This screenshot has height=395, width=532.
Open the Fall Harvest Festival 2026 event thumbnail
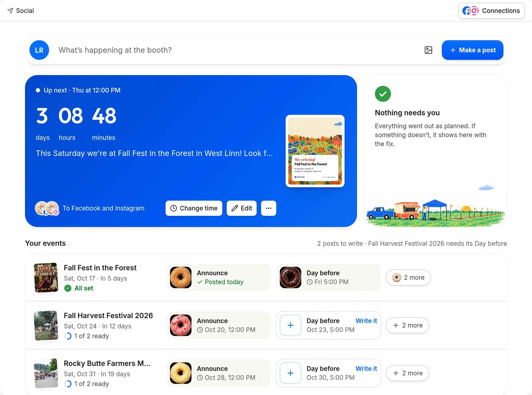[46, 325]
